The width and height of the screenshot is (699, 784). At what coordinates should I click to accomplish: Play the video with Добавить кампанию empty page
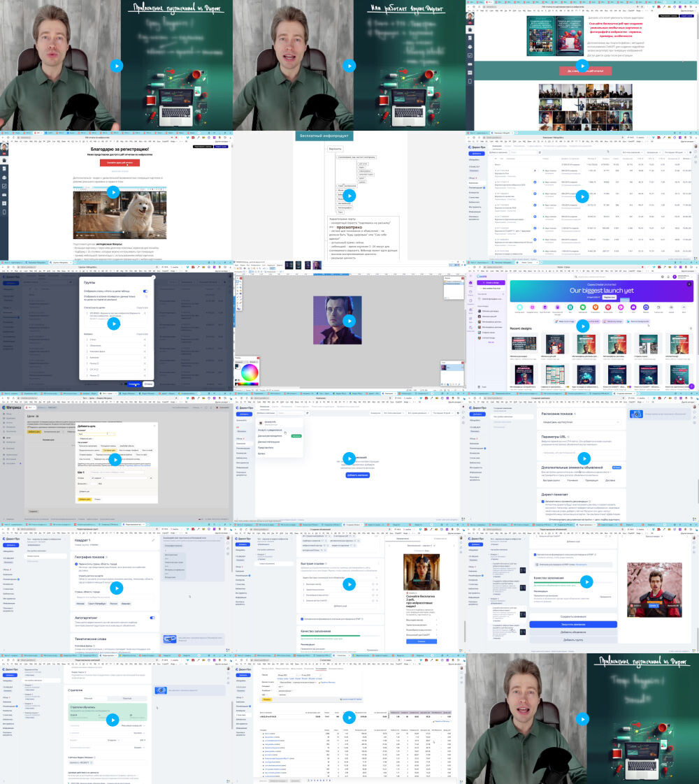(x=349, y=458)
